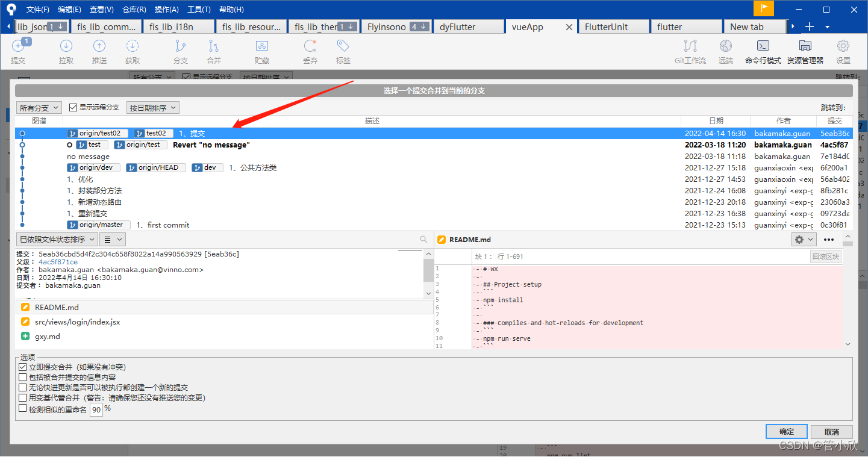The height and width of the screenshot is (457, 868).
Task: Open the list view mode dropdown
Action: coord(112,239)
